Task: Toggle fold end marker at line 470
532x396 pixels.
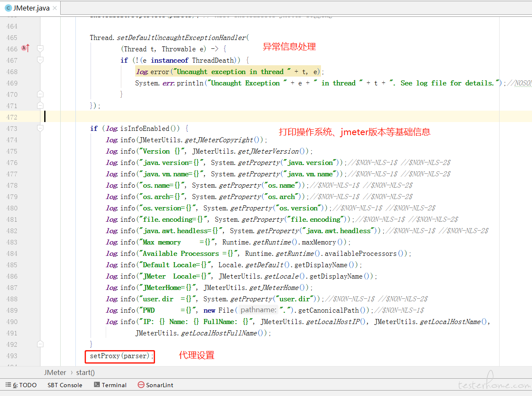Action: pos(40,94)
